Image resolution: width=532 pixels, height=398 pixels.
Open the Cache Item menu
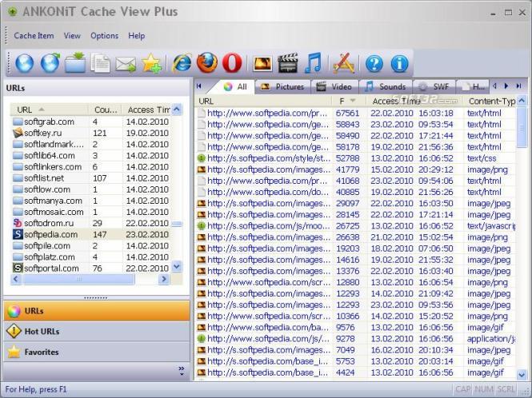tap(34, 36)
